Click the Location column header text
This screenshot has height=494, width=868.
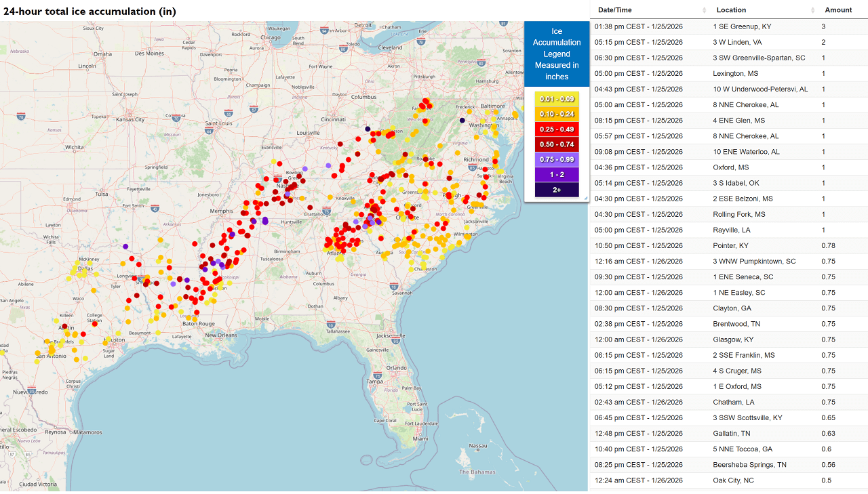coord(731,10)
